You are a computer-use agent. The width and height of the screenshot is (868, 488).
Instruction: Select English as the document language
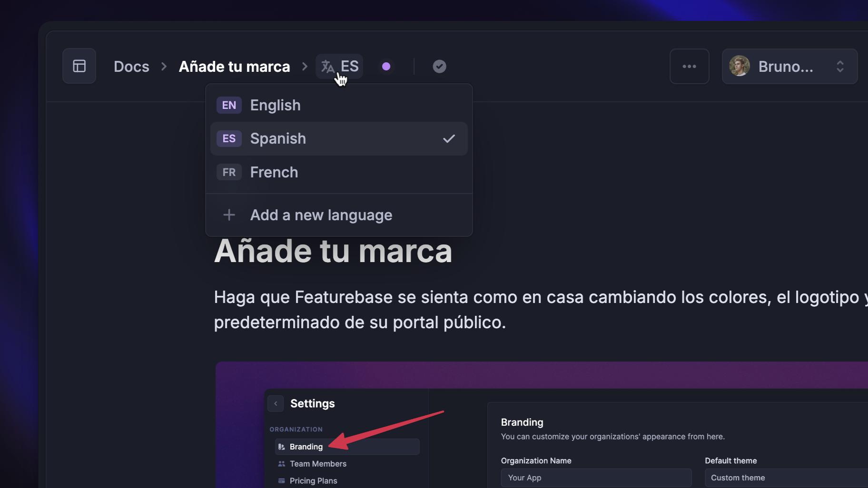coord(275,105)
